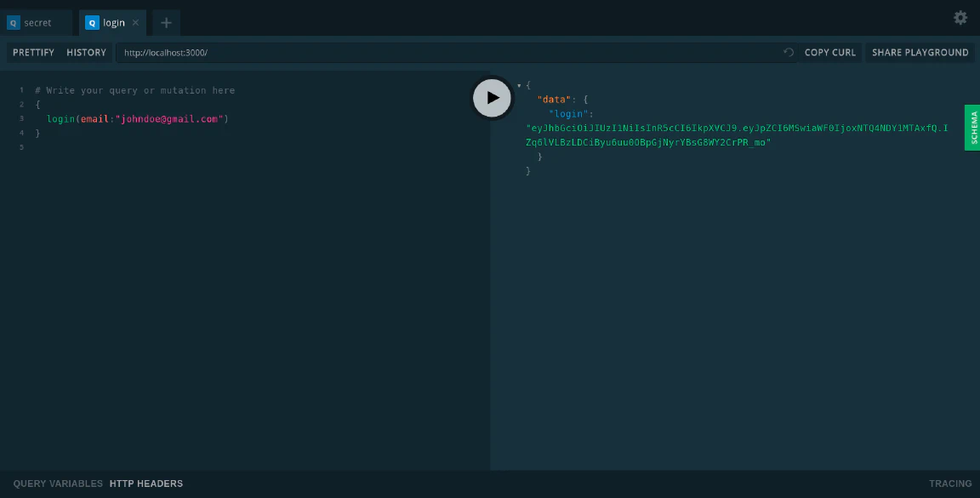Expand the QUERY VARIABLES panel

click(x=58, y=484)
